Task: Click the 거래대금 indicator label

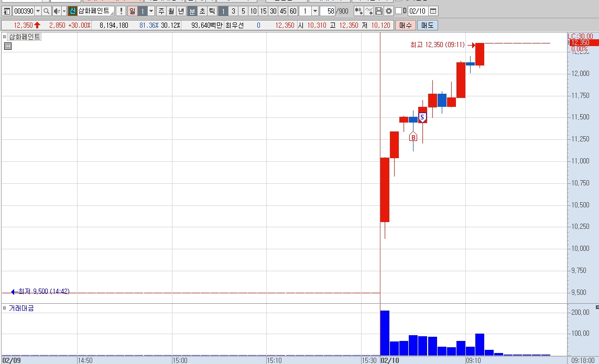Action: point(21,308)
